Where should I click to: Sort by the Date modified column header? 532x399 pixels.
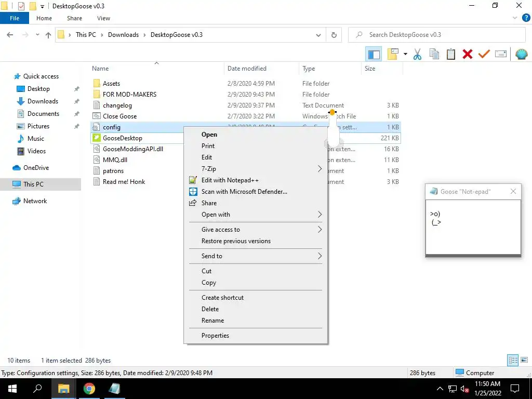(x=247, y=69)
